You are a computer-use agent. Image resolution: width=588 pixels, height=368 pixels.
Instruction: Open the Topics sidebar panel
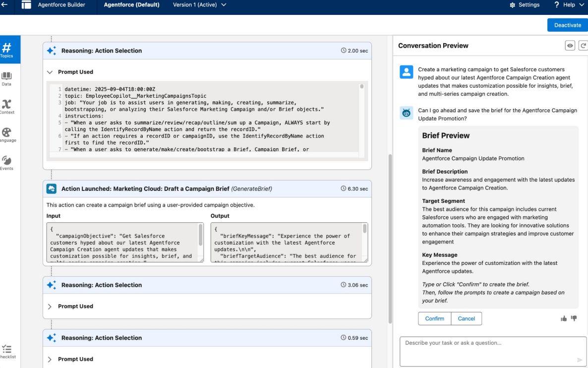(x=7, y=50)
